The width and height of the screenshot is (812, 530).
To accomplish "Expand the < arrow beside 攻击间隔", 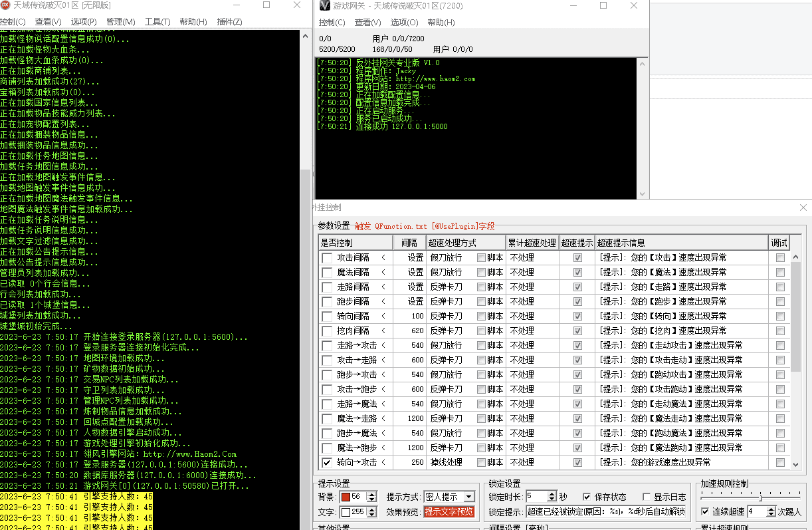I will 383,257.
